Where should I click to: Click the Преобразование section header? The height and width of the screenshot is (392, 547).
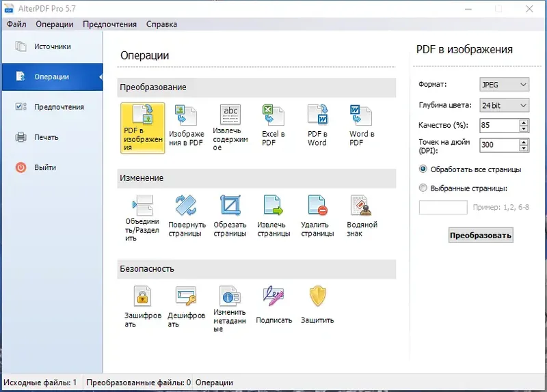tap(256, 87)
